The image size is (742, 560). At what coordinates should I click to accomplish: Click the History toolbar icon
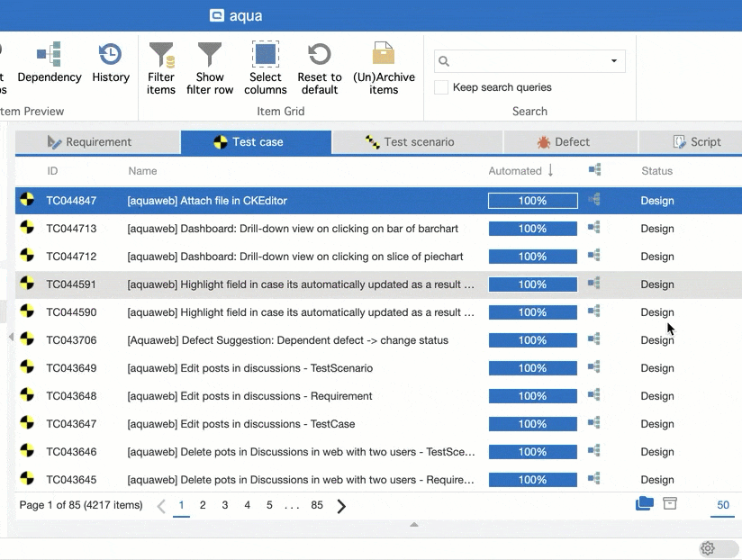point(110,56)
